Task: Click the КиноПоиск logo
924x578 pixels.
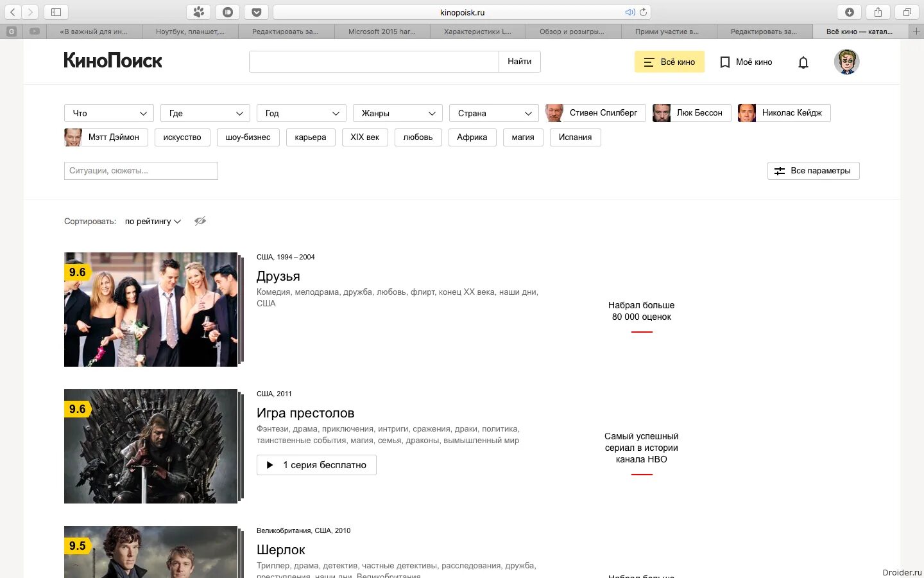Action: point(113,61)
